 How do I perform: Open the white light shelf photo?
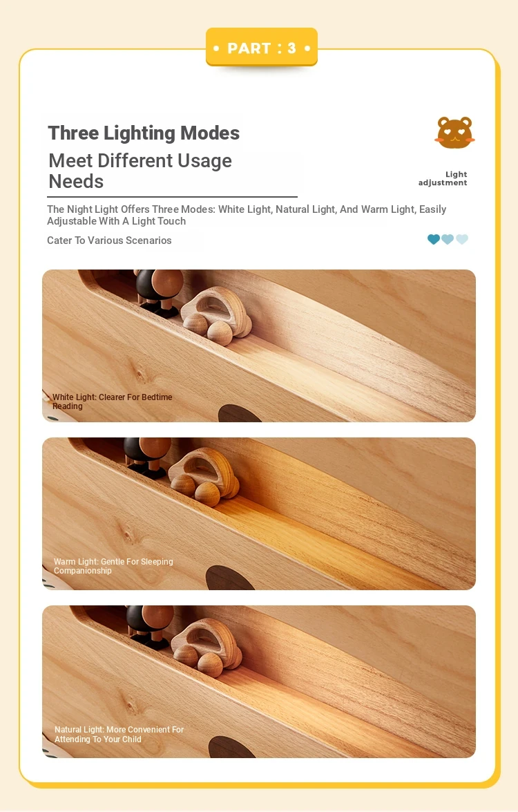pos(259,346)
